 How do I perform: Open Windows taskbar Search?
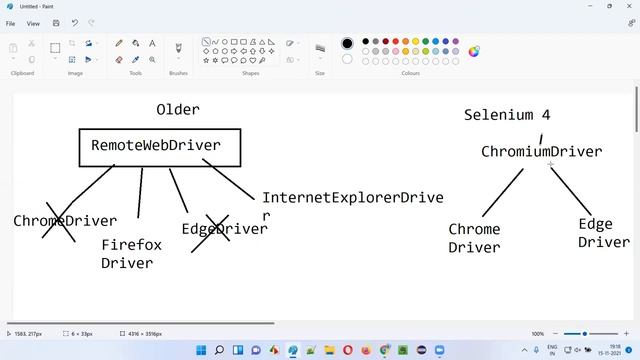click(219, 350)
